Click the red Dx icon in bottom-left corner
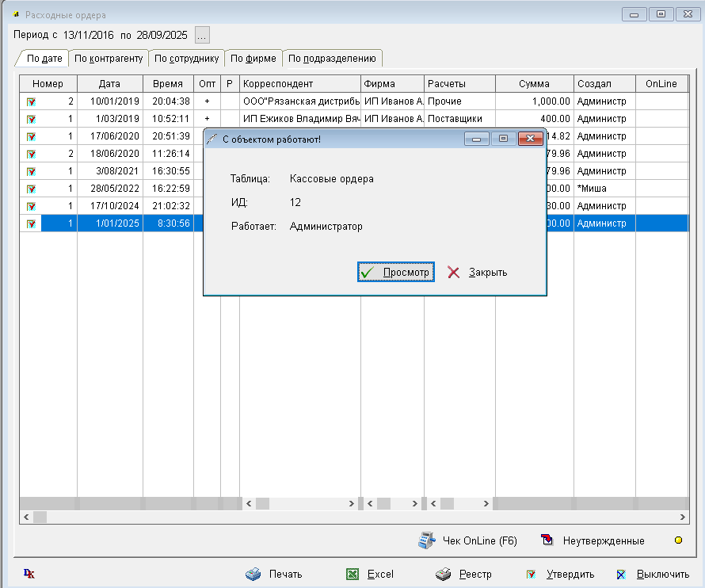The width and height of the screenshot is (705, 588). 29,574
